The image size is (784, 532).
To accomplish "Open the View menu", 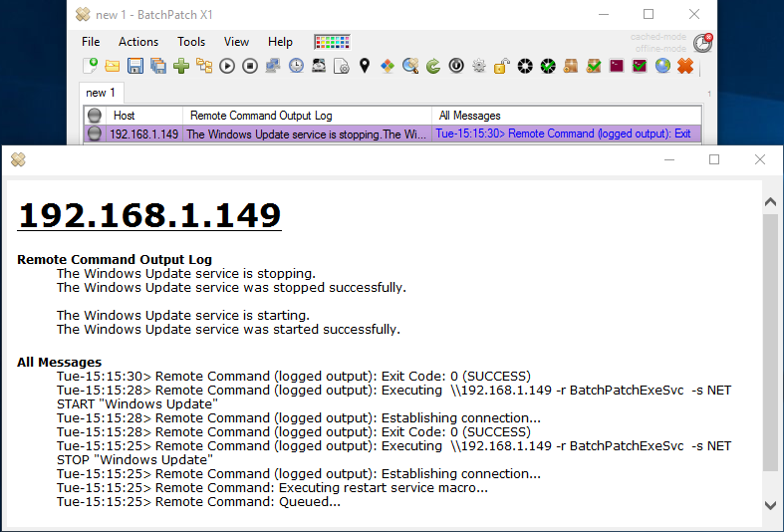I will (236, 42).
